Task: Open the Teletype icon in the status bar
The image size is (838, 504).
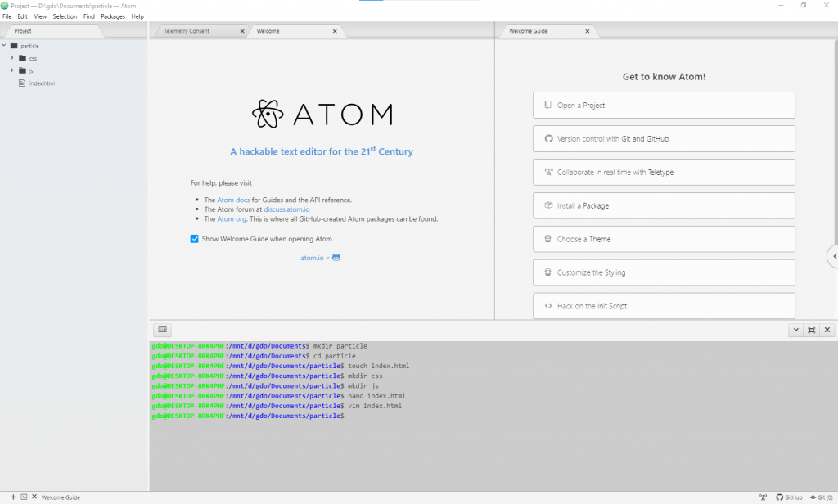Action: [764, 497]
